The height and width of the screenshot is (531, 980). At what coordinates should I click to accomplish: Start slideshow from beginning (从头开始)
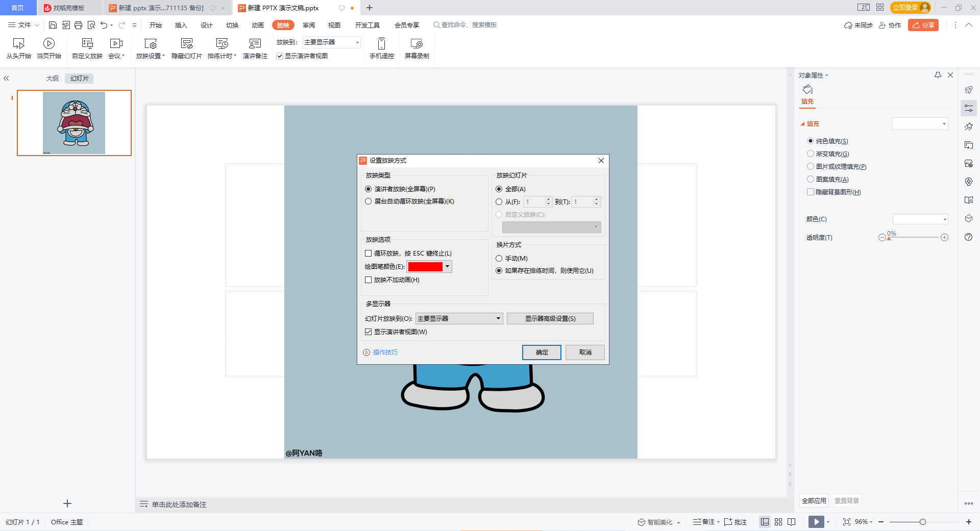[x=19, y=48]
